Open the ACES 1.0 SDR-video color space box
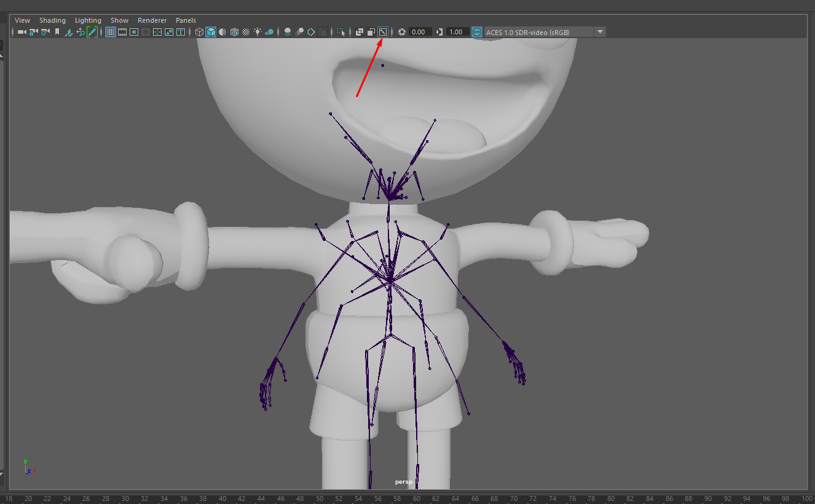 [x=538, y=32]
